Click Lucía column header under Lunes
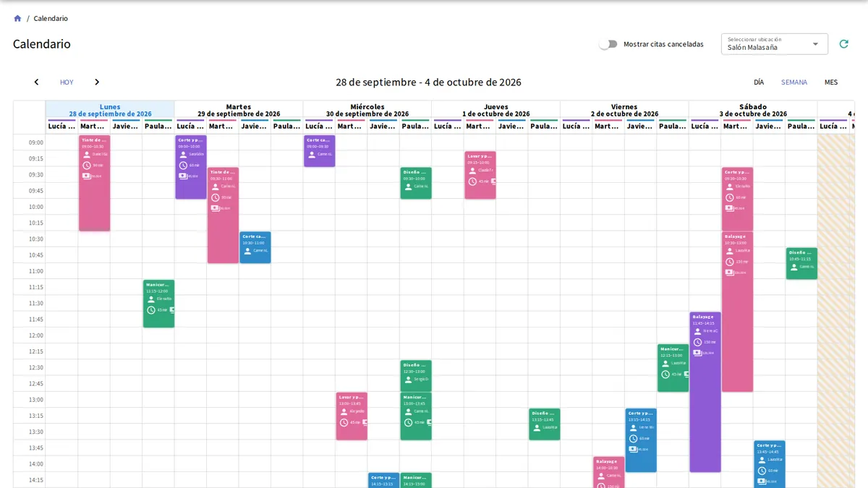Screen dimensions: 868x488 [62, 127]
